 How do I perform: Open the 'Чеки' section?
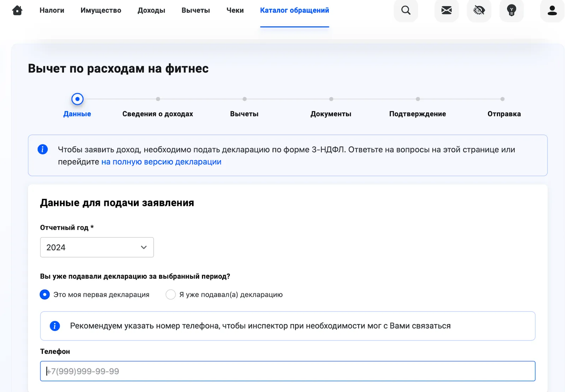pyautogui.click(x=234, y=11)
